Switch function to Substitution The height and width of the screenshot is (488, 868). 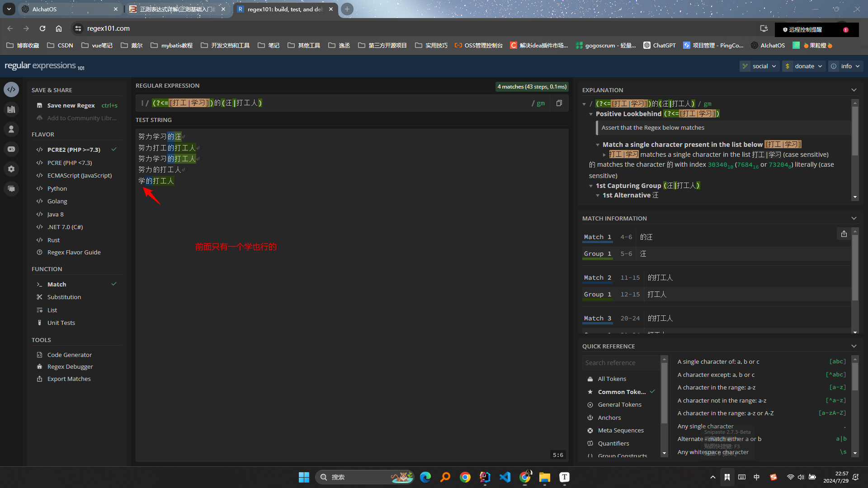(64, 297)
